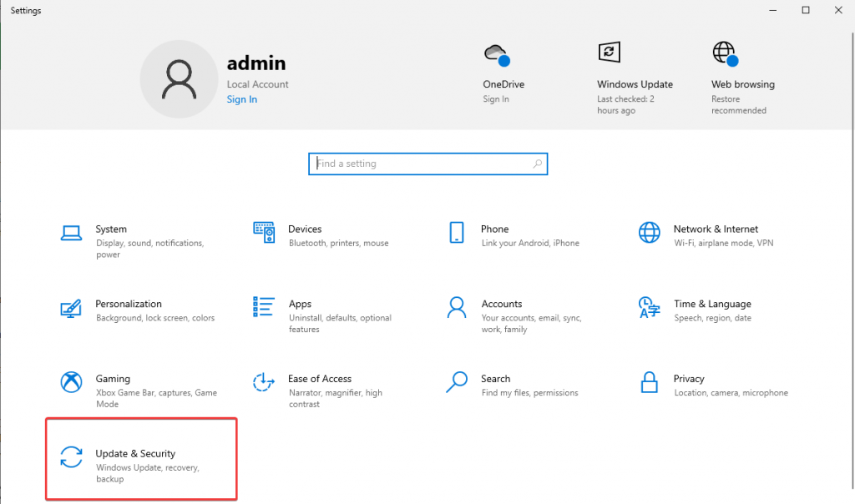The width and height of the screenshot is (855, 504).
Task: Click the Ease of Access icon
Action: (x=264, y=382)
